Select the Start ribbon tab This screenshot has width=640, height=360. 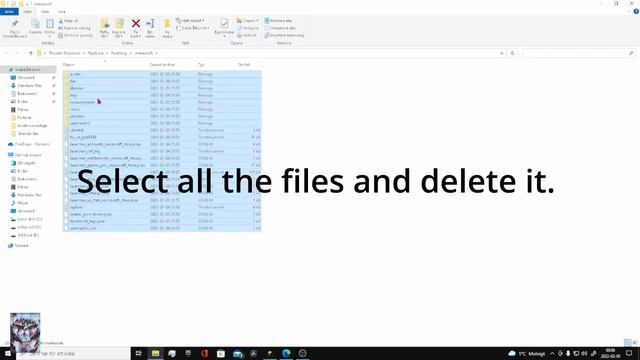click(27, 11)
